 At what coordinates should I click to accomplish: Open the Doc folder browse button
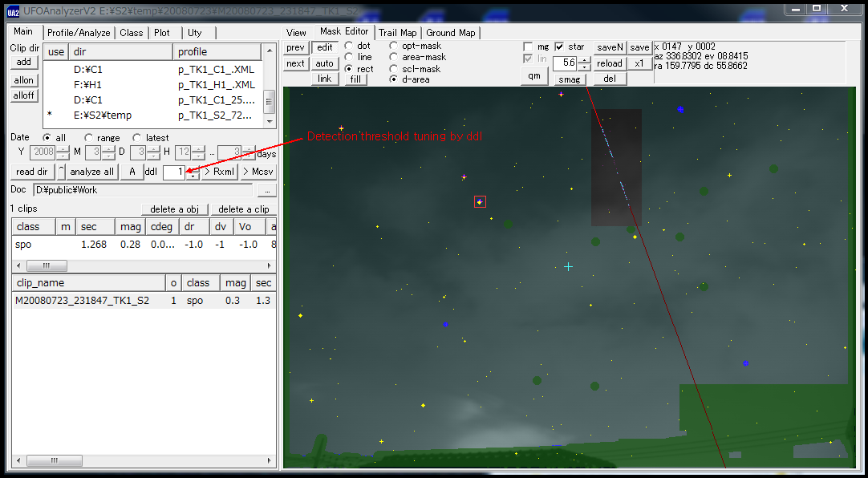[x=268, y=190]
